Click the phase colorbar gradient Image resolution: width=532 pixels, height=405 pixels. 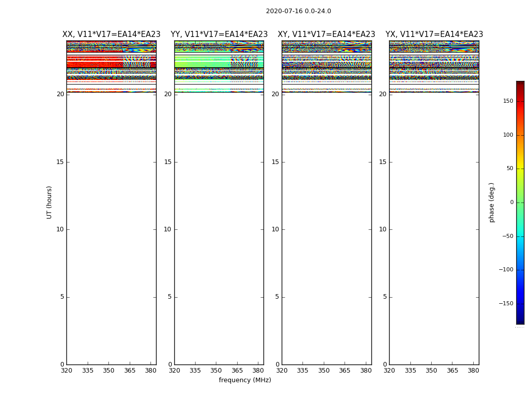[520, 202]
